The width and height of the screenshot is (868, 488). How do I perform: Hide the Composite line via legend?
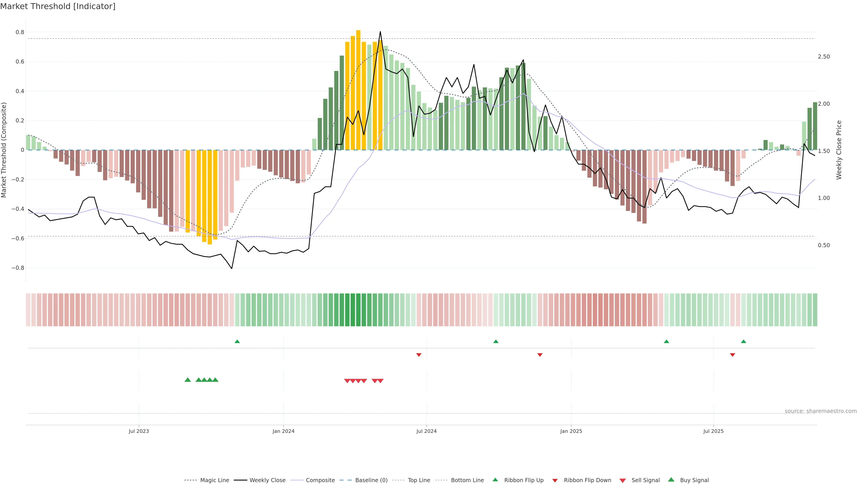[x=320, y=480]
